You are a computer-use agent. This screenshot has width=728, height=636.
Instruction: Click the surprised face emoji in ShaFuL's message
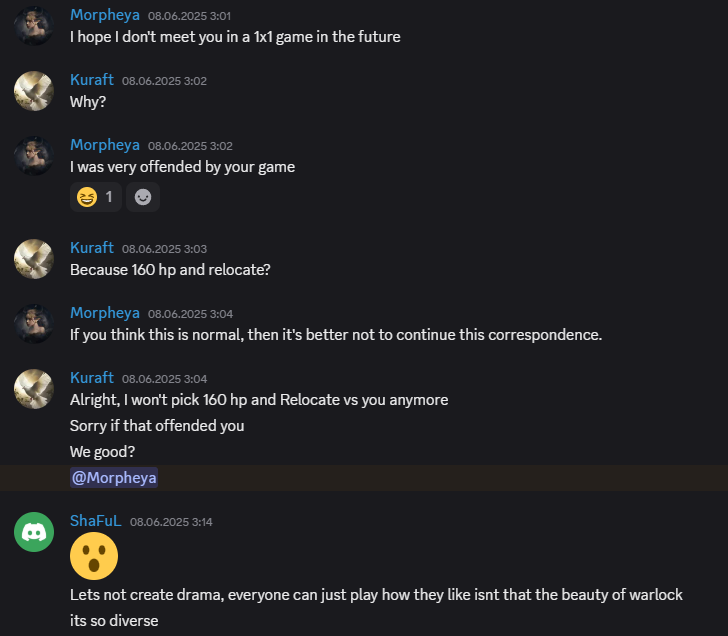point(94,556)
